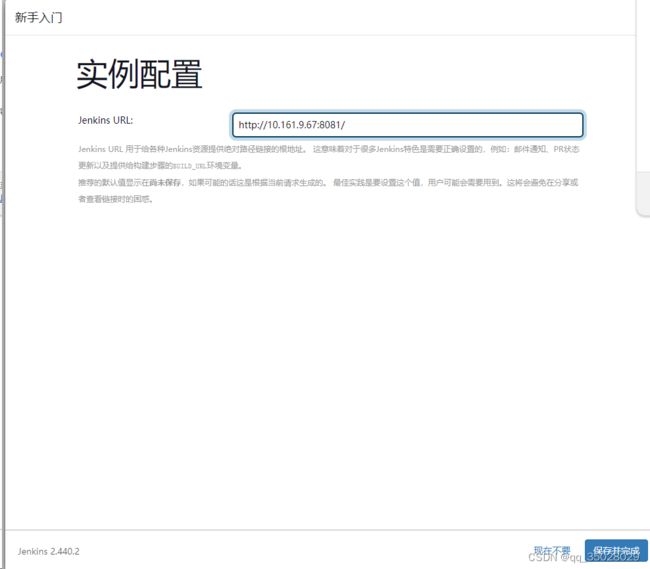The width and height of the screenshot is (650, 569).
Task: Click the Jenkins 2.440.2 version text
Action: click(x=49, y=551)
